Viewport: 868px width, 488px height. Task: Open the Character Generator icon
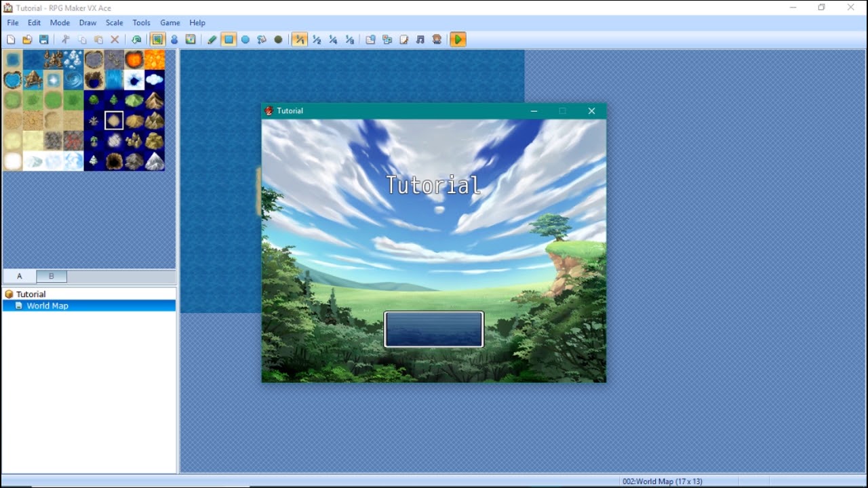coord(437,40)
